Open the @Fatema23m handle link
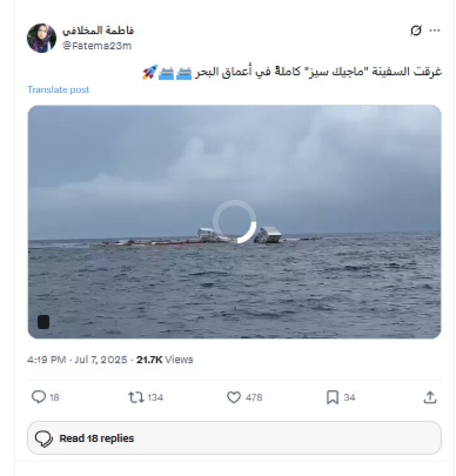 [x=96, y=46]
